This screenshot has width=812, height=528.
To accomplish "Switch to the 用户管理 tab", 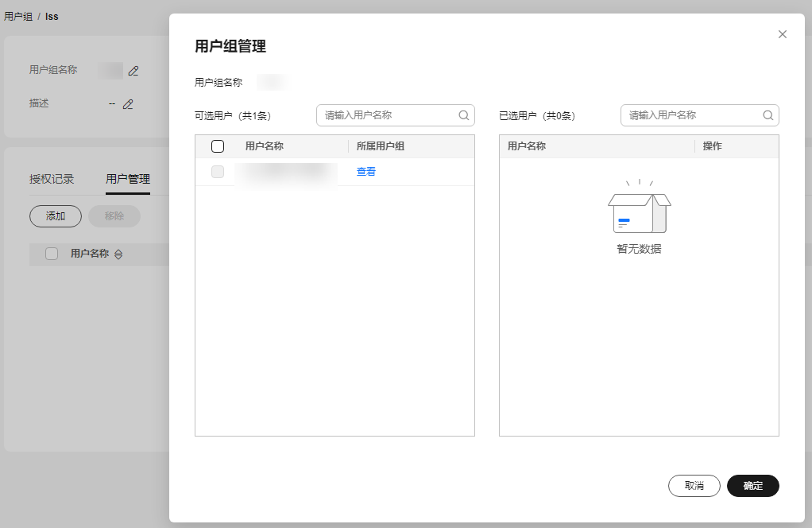I will click(x=128, y=179).
